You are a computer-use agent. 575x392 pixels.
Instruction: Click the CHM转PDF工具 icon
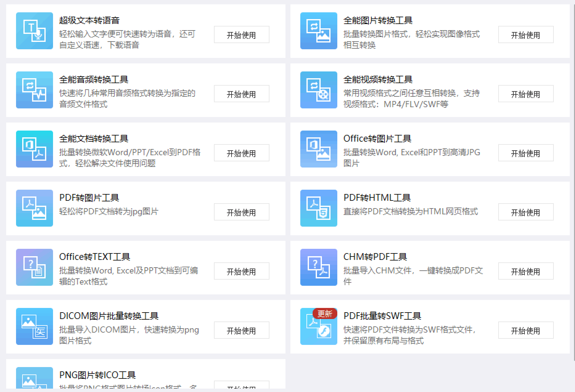[x=319, y=267]
